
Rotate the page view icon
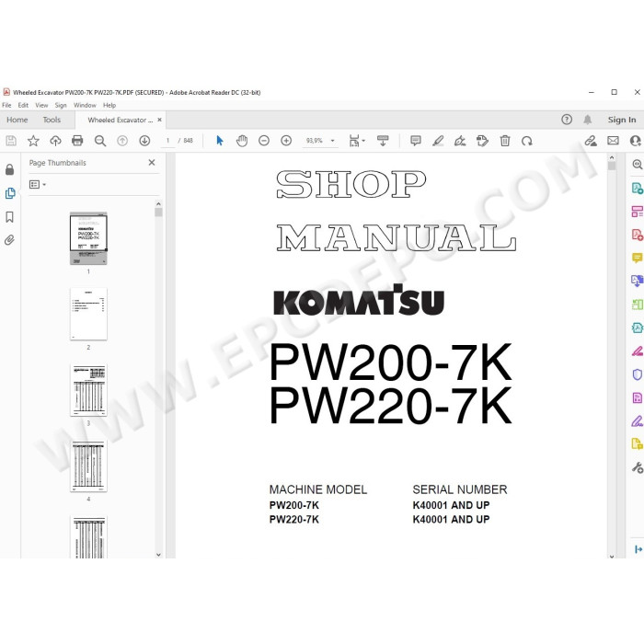pyautogui.click(x=527, y=141)
